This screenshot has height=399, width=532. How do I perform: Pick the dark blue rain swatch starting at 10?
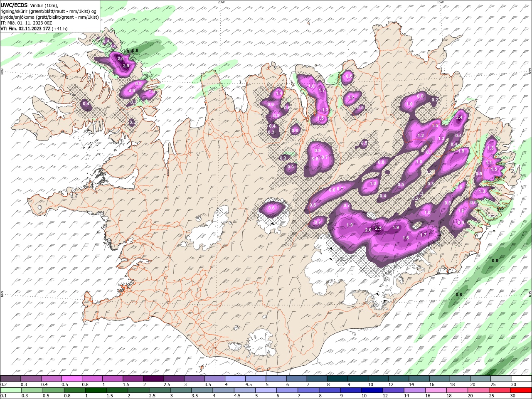[x=373, y=390]
